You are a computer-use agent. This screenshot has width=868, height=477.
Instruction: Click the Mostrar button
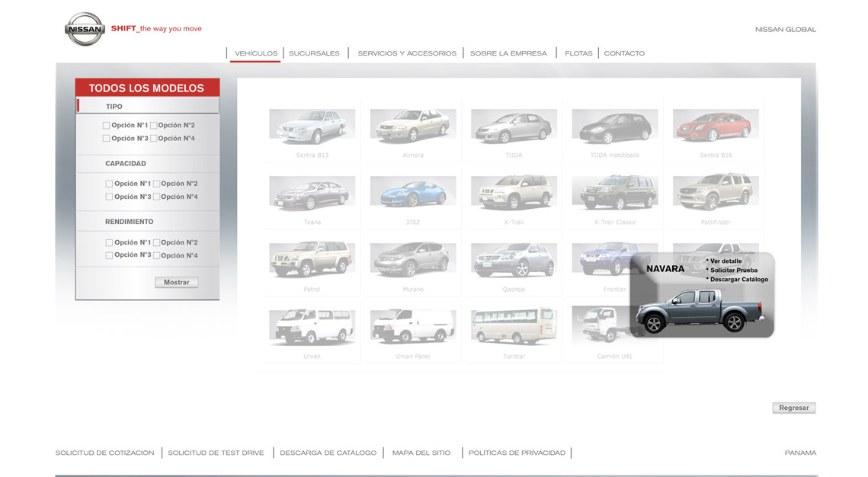[x=177, y=282]
